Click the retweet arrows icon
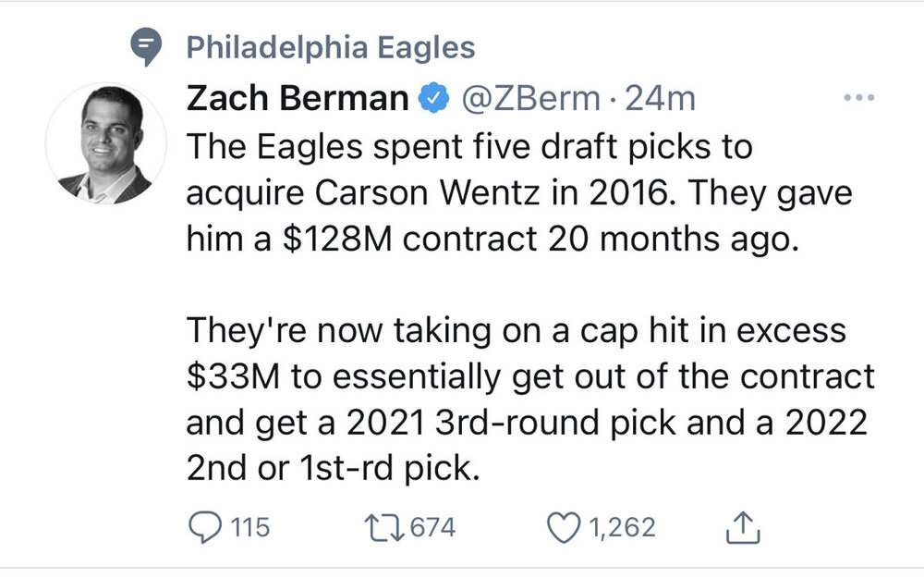 pyautogui.click(x=384, y=527)
